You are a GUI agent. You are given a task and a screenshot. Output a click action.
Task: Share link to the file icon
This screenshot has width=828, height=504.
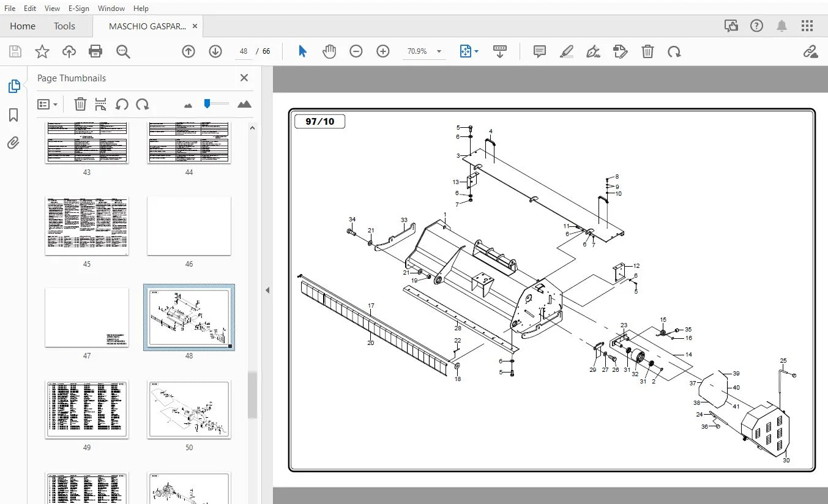(811, 51)
